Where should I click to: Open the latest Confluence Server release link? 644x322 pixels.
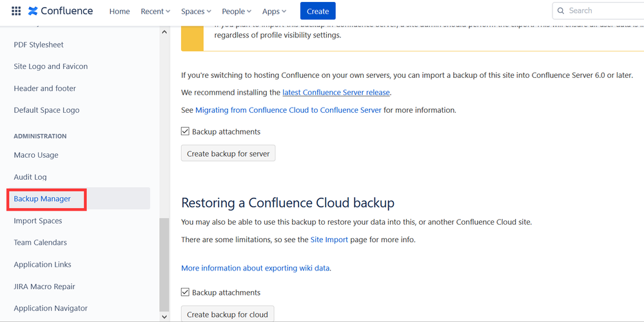[336, 93]
